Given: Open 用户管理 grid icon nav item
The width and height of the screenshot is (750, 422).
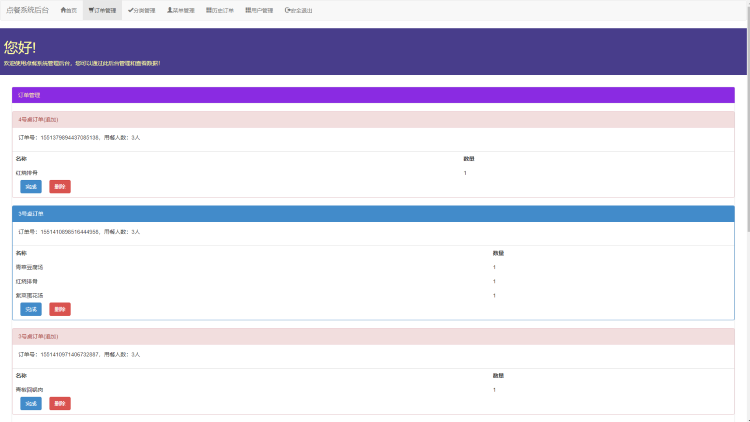Looking at the screenshot, I should click(x=259, y=10).
